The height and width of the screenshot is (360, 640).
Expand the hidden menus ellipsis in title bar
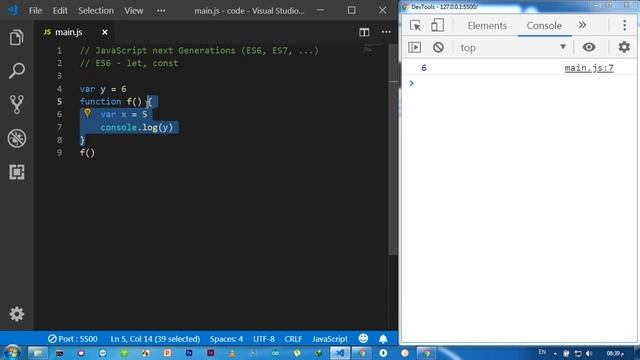coord(161,10)
